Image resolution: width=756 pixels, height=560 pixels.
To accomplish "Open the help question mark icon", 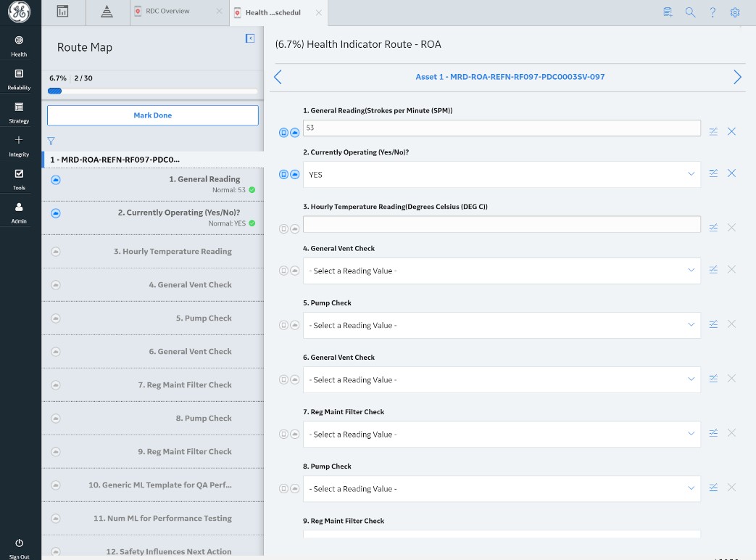I will click(x=713, y=12).
